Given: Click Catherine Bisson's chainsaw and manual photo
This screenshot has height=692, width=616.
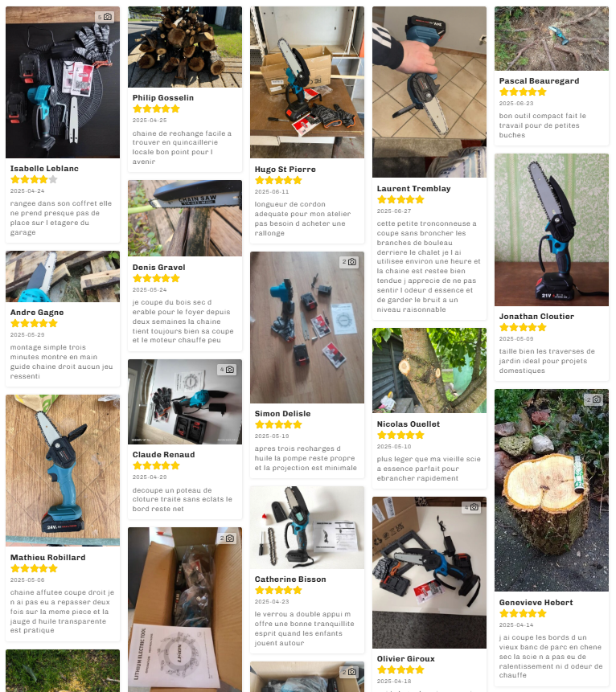Looking at the screenshot, I should tap(307, 527).
